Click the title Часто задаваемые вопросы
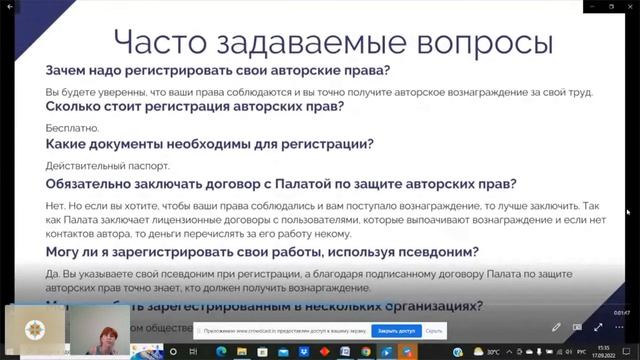Image resolution: width=640 pixels, height=360 pixels. coord(333,42)
